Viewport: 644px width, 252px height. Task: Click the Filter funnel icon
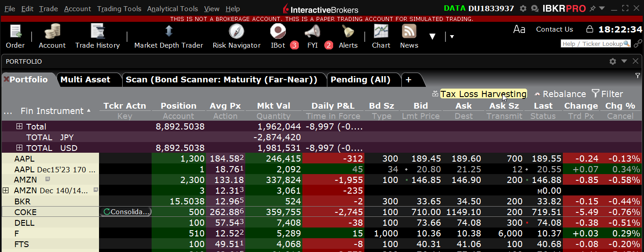point(595,93)
